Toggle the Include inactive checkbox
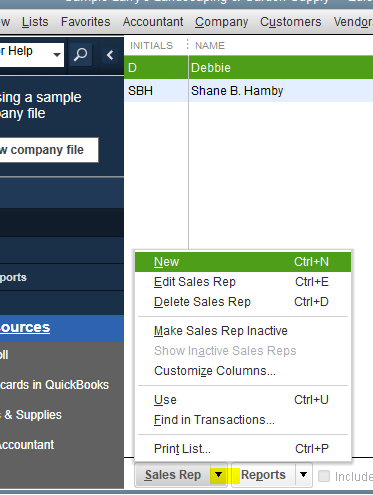 point(324,476)
